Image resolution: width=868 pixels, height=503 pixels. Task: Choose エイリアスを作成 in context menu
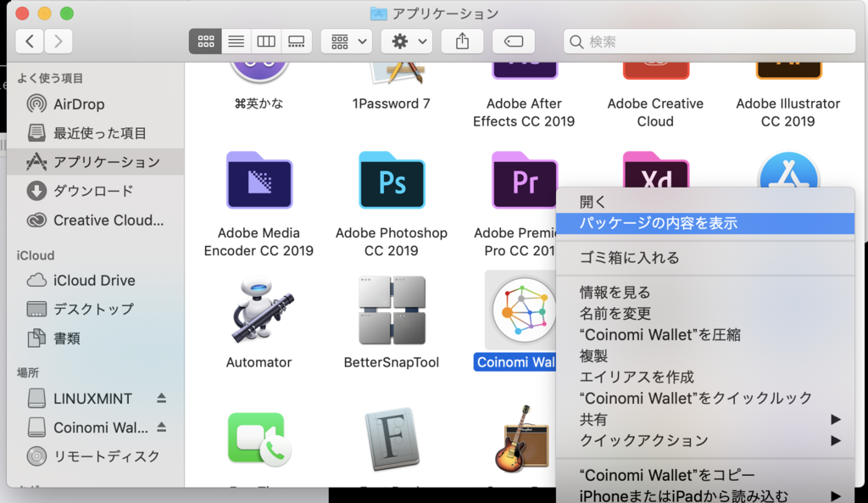pyautogui.click(x=705, y=377)
